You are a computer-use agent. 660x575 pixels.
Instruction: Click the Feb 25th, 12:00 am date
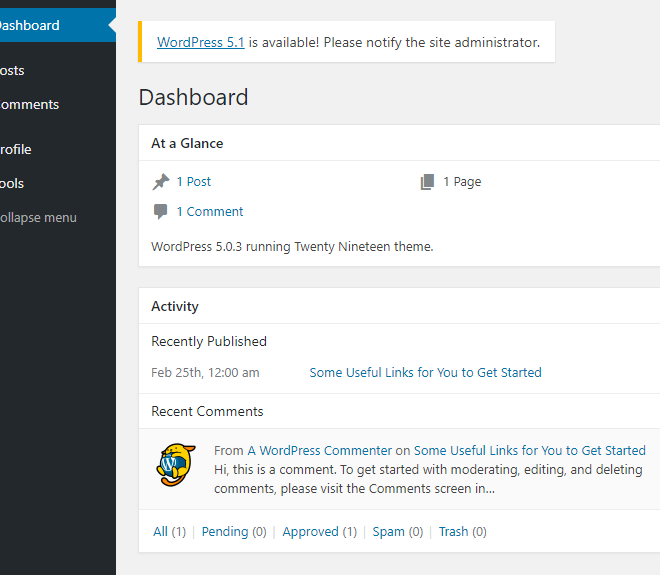(205, 373)
